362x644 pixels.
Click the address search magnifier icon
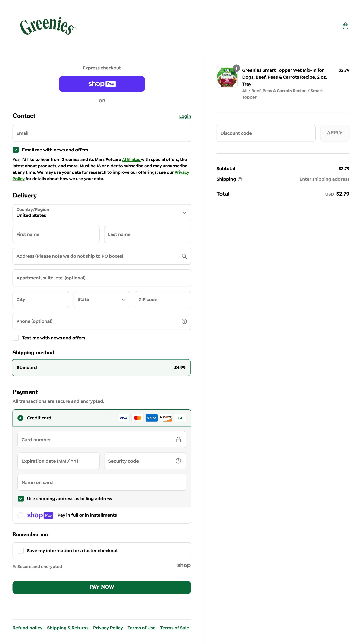click(x=184, y=256)
